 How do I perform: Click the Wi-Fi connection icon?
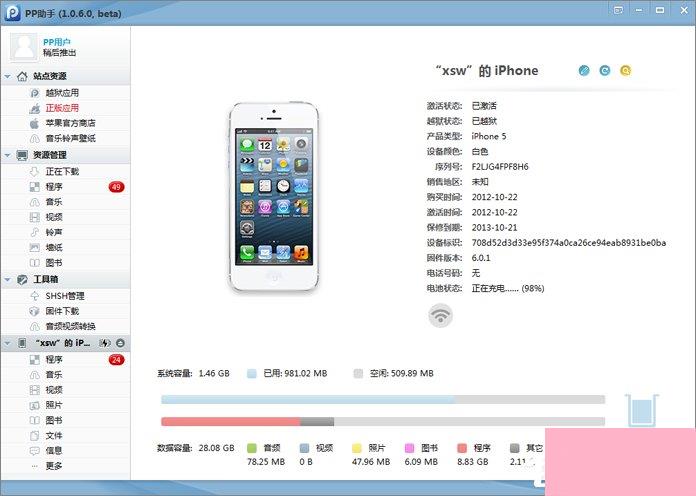click(x=440, y=315)
